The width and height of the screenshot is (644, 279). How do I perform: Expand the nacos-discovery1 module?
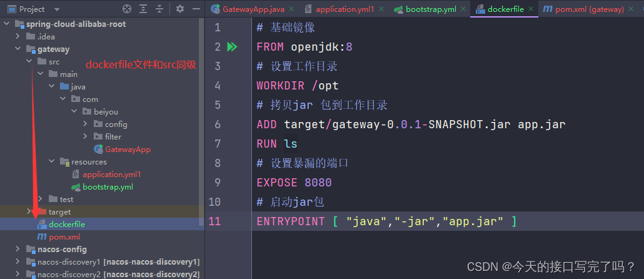(18, 261)
